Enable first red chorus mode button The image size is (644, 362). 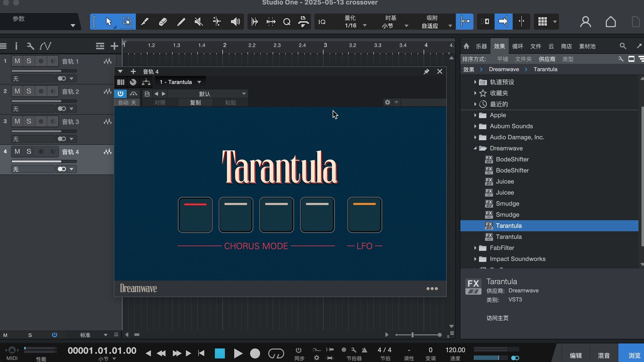(x=195, y=215)
